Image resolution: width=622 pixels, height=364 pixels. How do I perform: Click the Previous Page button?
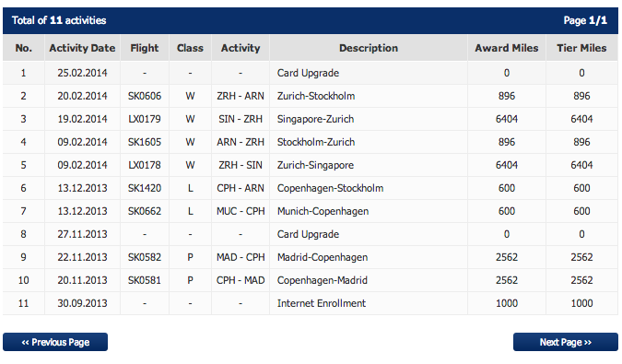point(55,342)
